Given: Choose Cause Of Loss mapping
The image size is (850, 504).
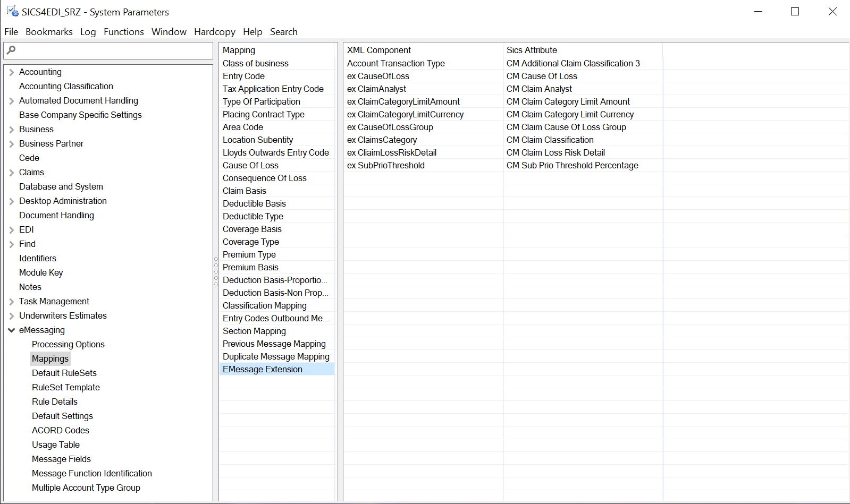Looking at the screenshot, I should 250,165.
